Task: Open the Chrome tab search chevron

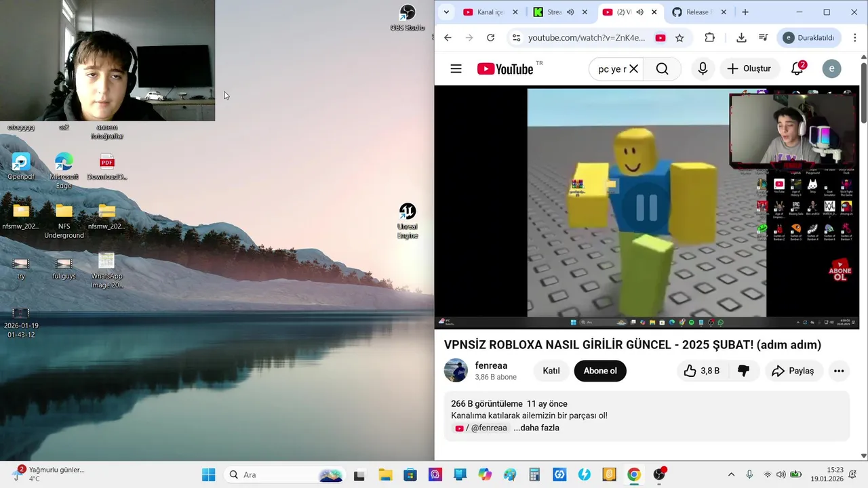Action: 446,12
